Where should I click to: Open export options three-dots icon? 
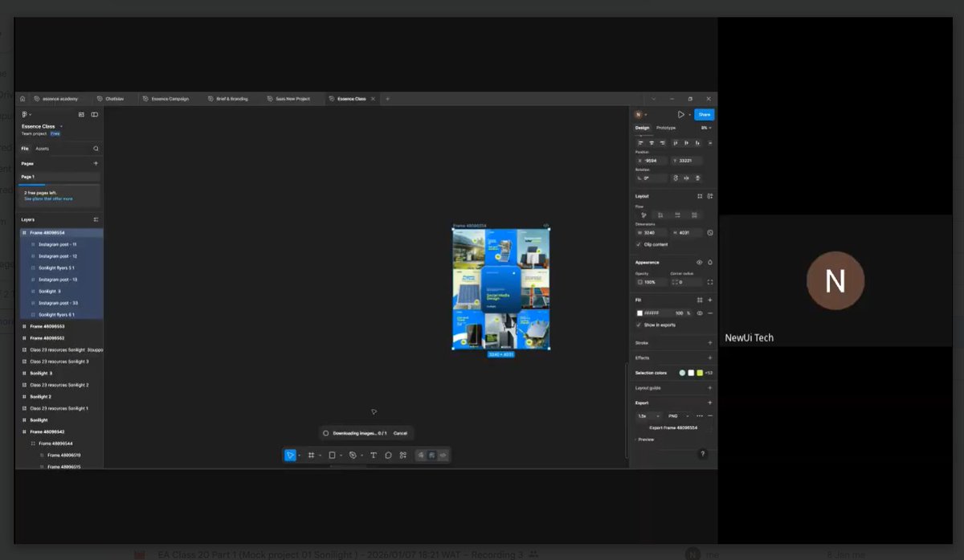tap(699, 416)
